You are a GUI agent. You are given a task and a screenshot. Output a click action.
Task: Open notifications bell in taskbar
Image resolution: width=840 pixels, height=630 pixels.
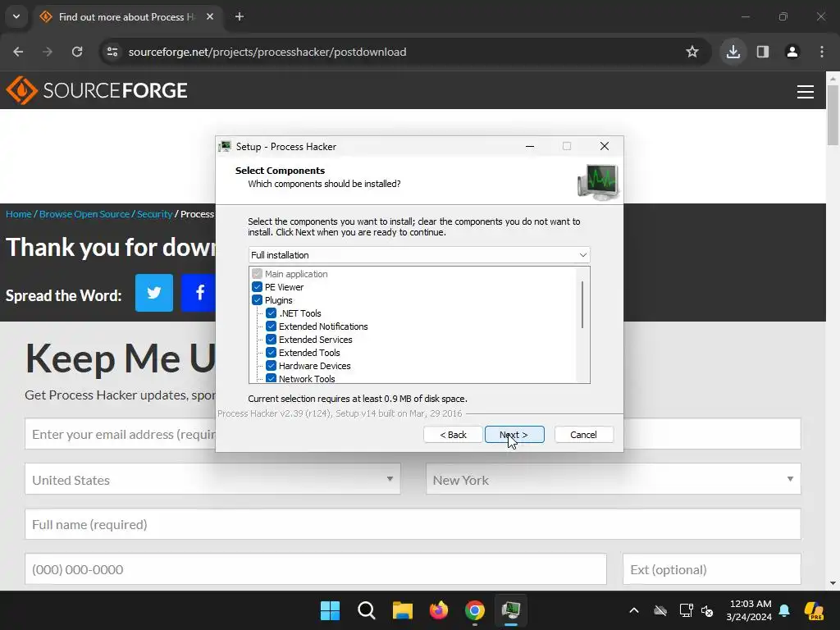[x=784, y=610]
